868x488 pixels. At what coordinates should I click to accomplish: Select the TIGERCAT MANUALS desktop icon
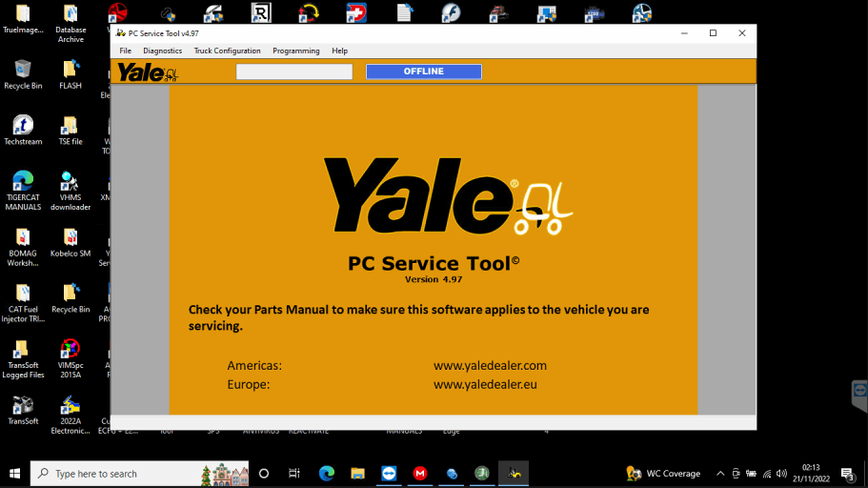(23, 191)
